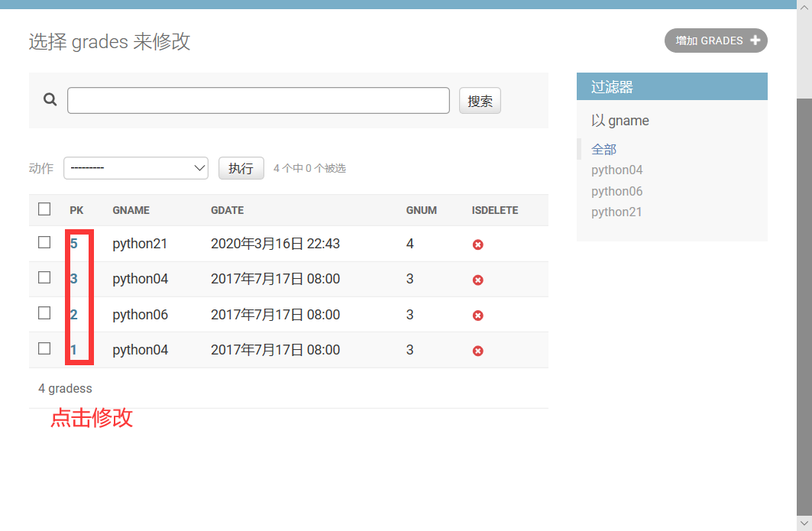Filter grades by python21
This screenshot has height=531, width=812.
point(616,212)
